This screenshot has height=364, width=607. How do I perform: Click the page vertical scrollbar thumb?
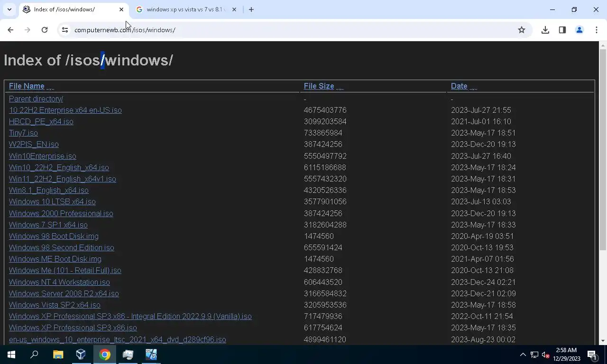coord(603,149)
